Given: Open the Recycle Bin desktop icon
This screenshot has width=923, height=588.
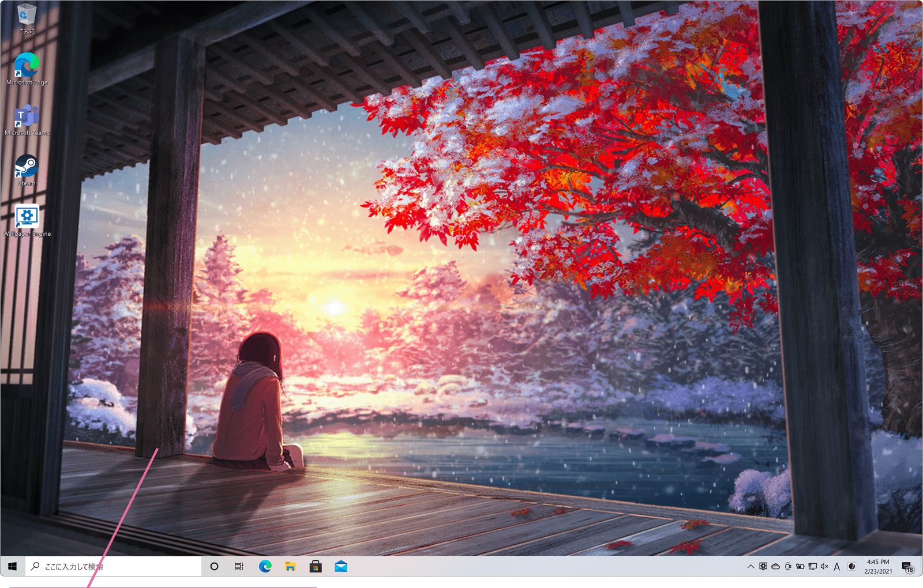Looking at the screenshot, I should tap(27, 19).
